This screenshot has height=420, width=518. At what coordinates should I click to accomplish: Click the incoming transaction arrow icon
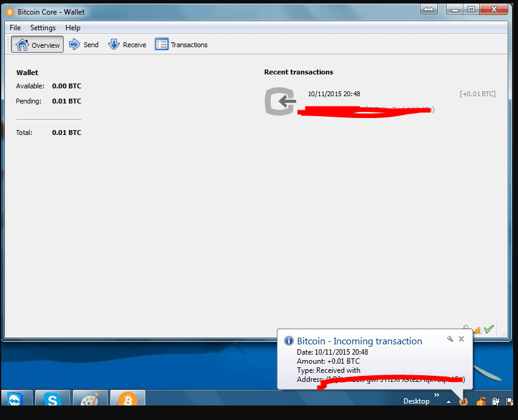point(280,101)
